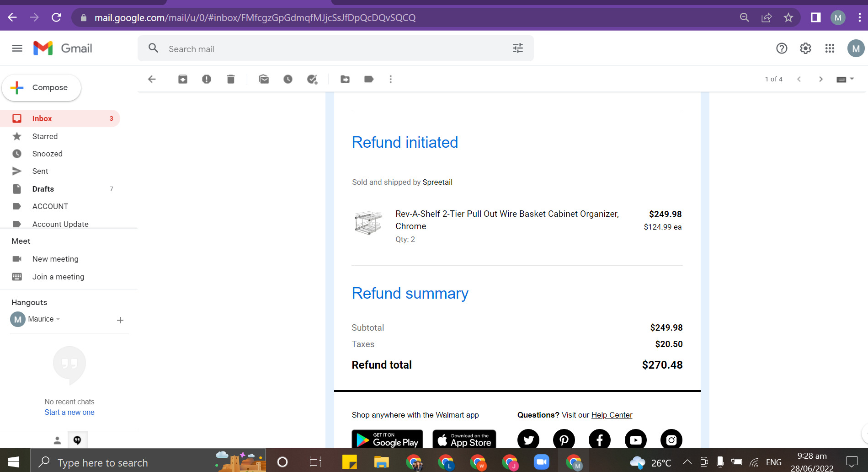Image resolution: width=868 pixels, height=472 pixels.
Task: Open the browser side panel
Action: click(815, 17)
